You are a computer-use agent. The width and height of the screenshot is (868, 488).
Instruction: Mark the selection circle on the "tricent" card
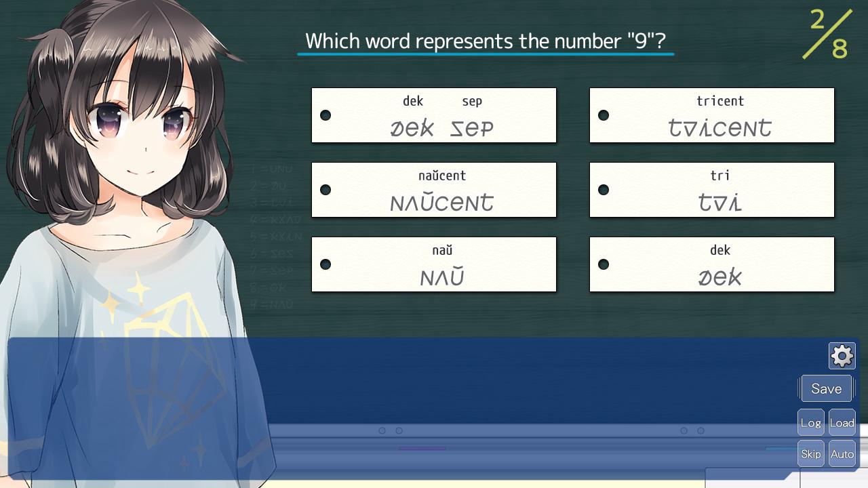(604, 115)
